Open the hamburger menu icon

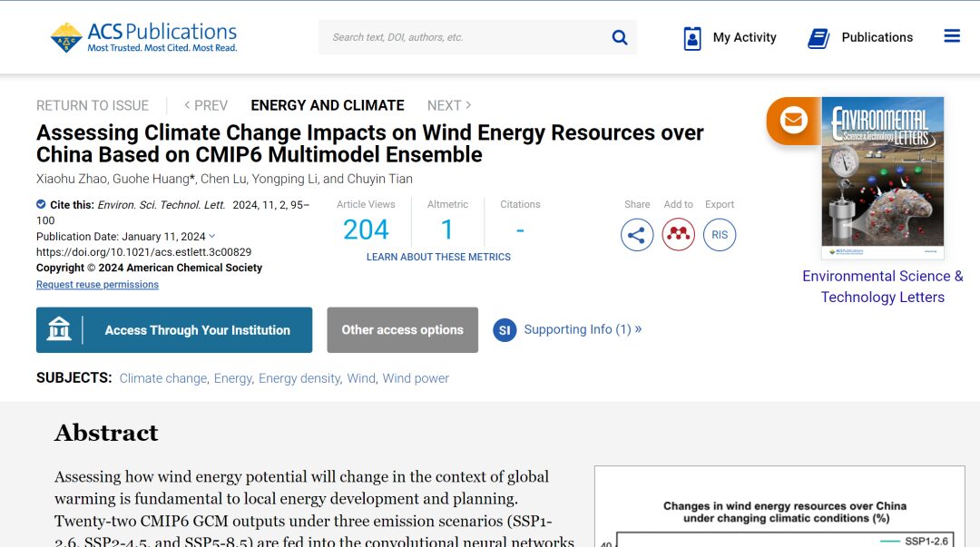[952, 36]
